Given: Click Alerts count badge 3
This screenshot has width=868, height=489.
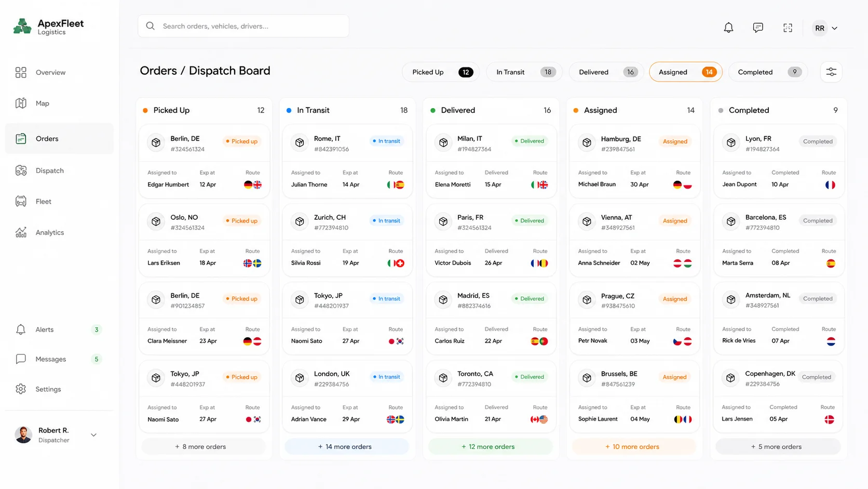Looking at the screenshot, I should point(97,329).
